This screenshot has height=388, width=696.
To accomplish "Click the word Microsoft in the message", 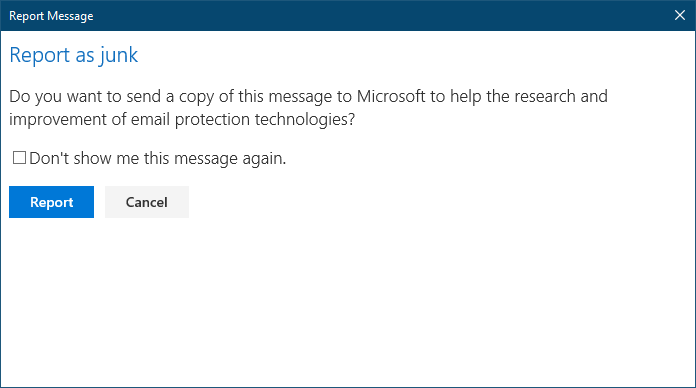I will pos(391,96).
